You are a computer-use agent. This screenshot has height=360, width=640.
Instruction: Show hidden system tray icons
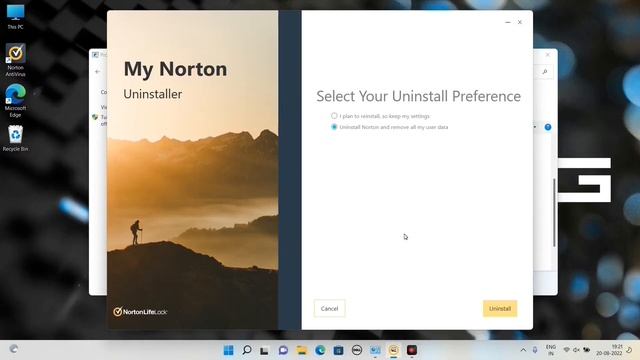point(523,350)
